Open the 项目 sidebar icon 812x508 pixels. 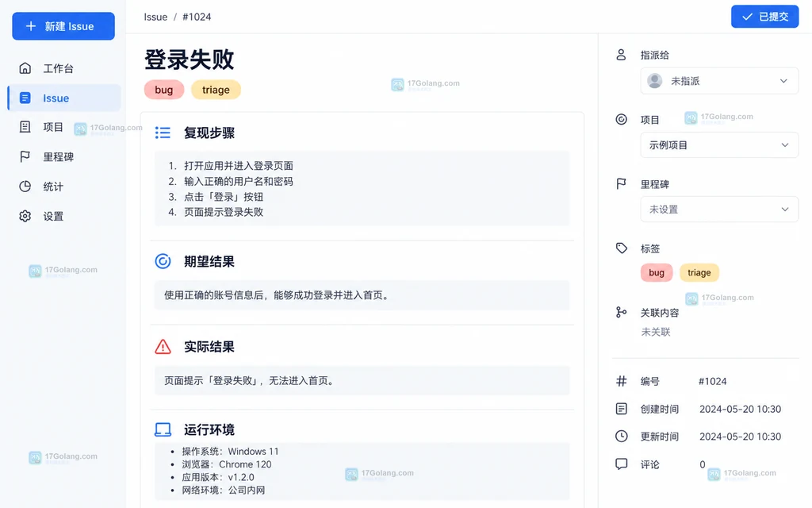coord(25,127)
